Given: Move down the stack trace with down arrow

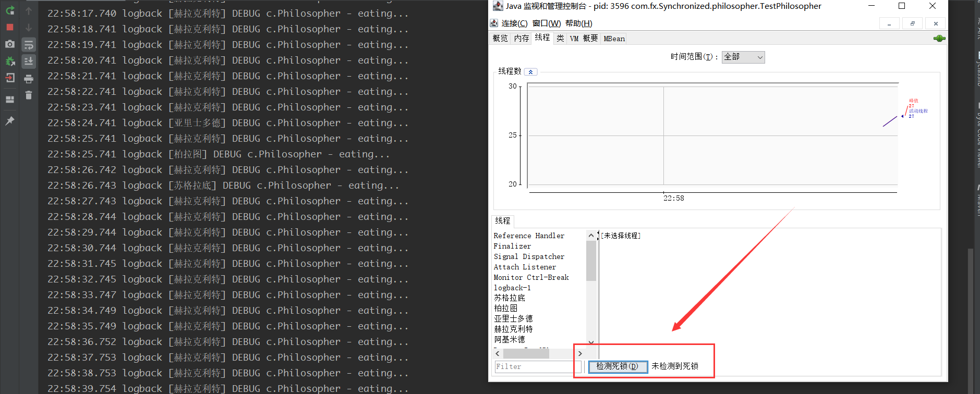Looking at the screenshot, I should (x=29, y=27).
